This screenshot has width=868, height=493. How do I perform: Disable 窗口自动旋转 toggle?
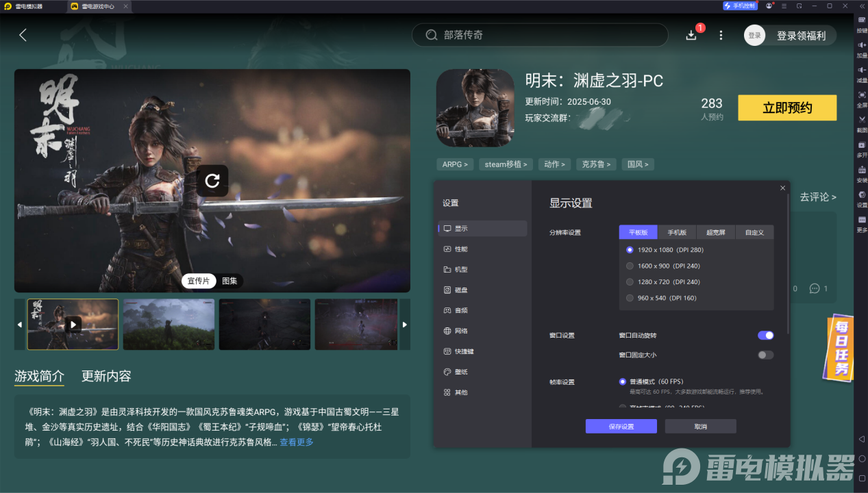765,335
